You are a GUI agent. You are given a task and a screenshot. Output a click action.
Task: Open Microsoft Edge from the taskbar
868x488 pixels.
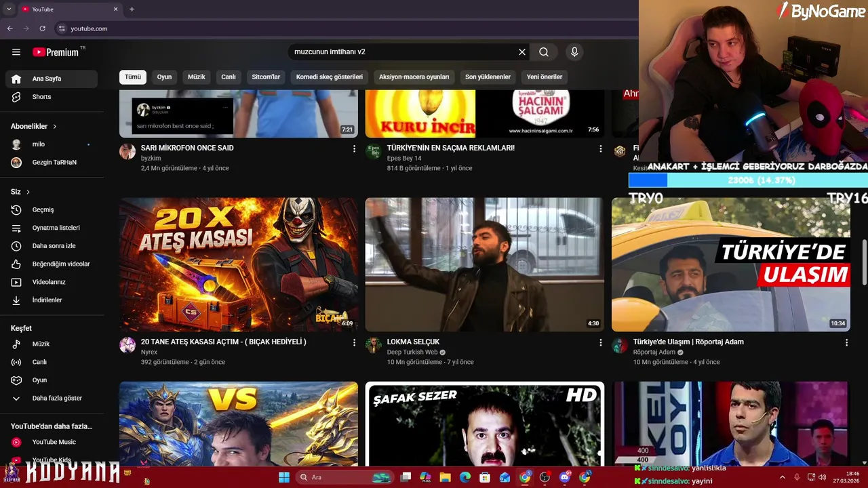click(465, 477)
